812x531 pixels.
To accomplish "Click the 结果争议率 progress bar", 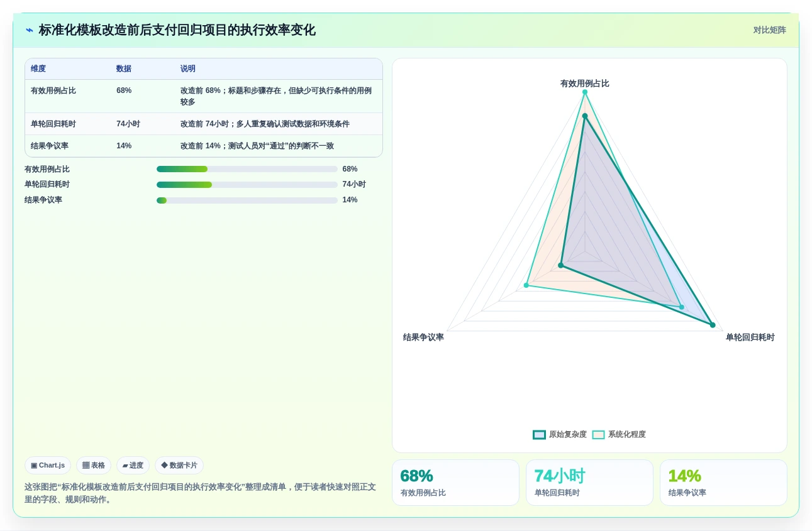I will click(x=247, y=200).
